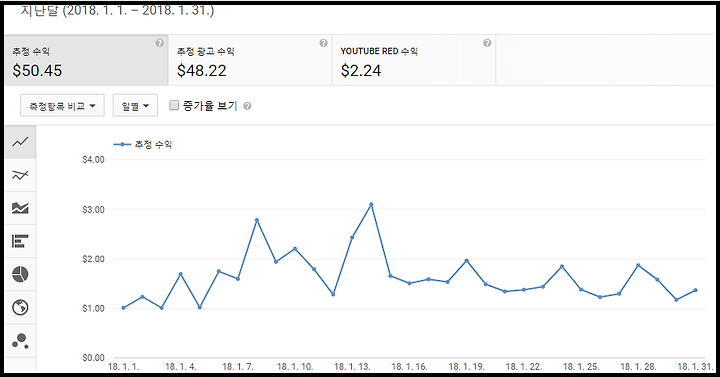720x377 pixels.
Task: Click the 18. 1. 13. date label
Action: (352, 367)
